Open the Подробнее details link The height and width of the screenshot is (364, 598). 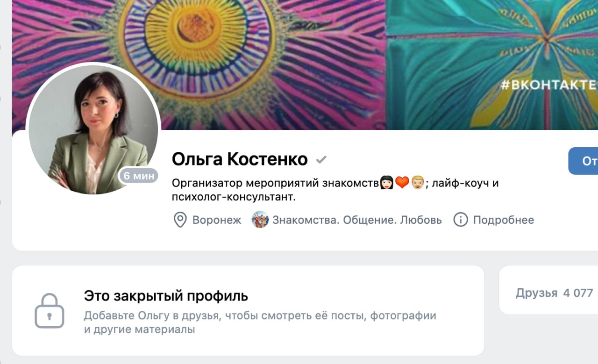point(503,220)
